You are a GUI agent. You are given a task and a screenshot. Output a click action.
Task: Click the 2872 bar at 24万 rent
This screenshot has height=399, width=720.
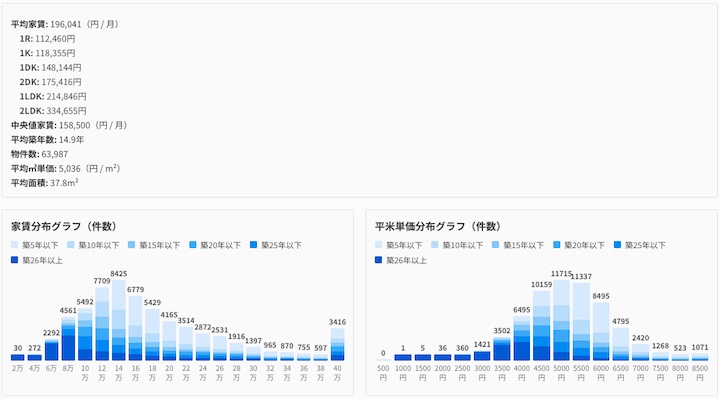pyautogui.click(x=202, y=347)
